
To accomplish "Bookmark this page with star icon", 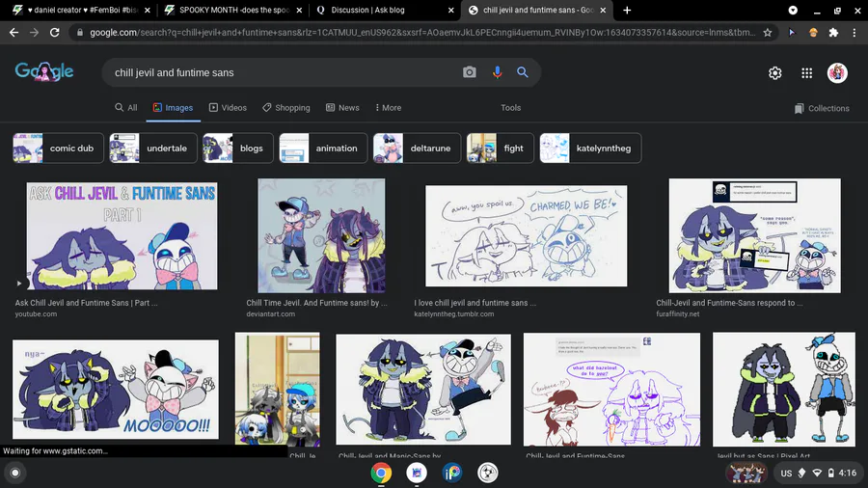I will tap(768, 33).
